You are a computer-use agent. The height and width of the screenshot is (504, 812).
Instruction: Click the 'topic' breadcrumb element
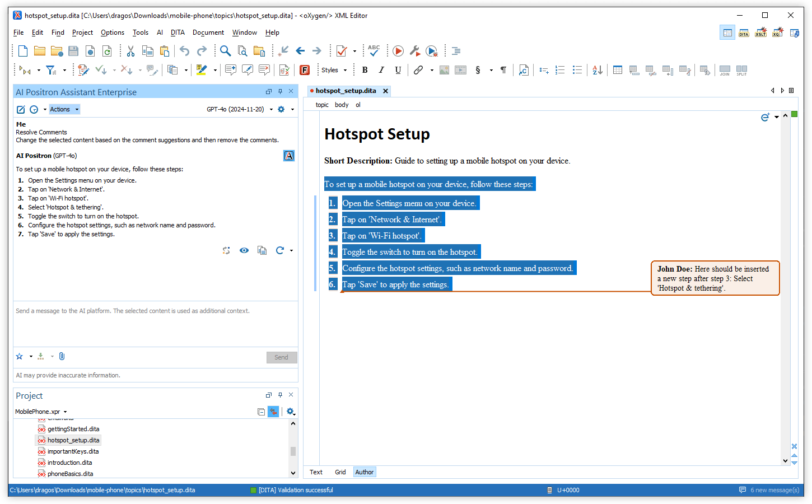322,105
